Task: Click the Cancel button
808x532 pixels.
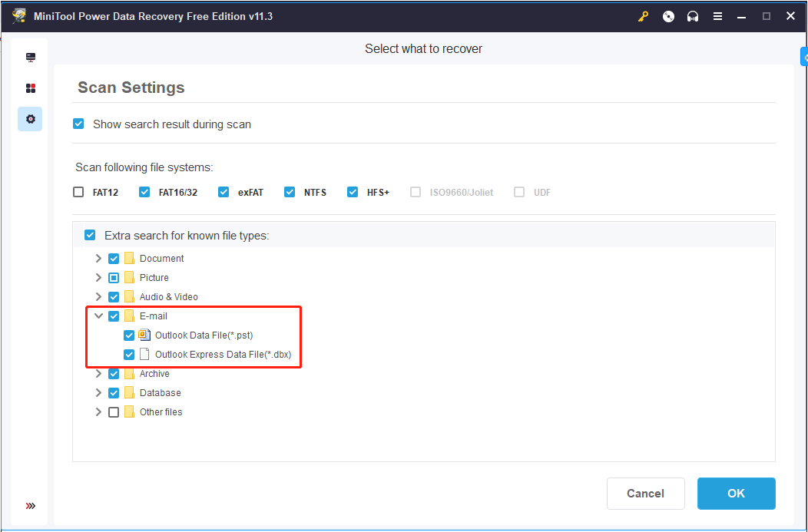Action: click(x=645, y=494)
